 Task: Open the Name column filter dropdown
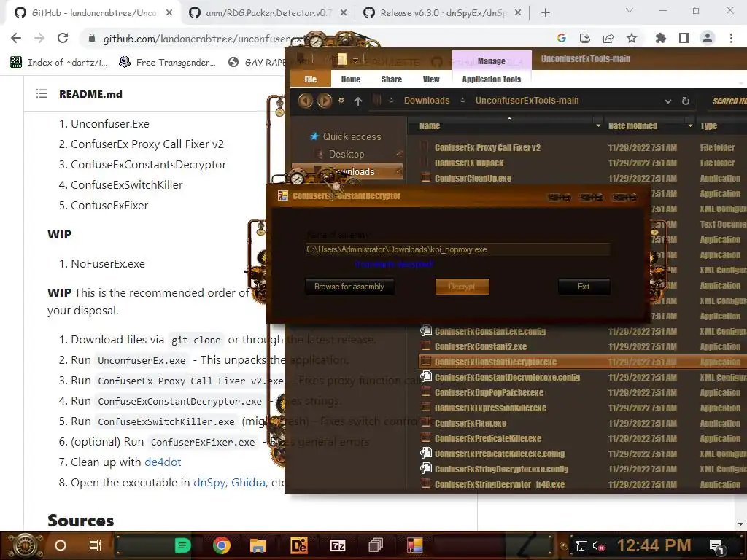pyautogui.click(x=598, y=125)
